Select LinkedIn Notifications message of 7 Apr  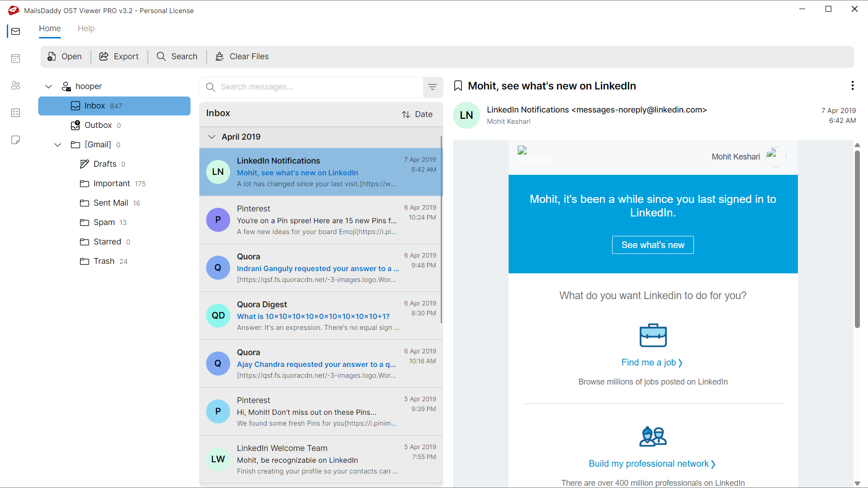point(320,172)
